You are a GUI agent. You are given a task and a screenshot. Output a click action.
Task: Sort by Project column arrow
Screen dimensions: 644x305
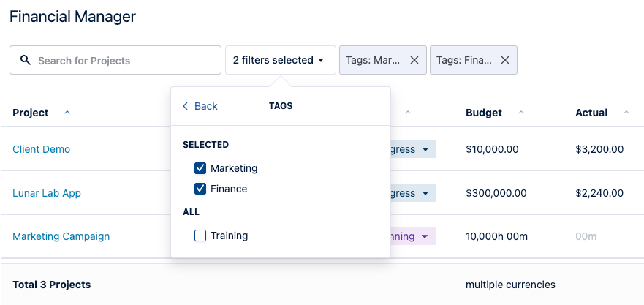[67, 113]
